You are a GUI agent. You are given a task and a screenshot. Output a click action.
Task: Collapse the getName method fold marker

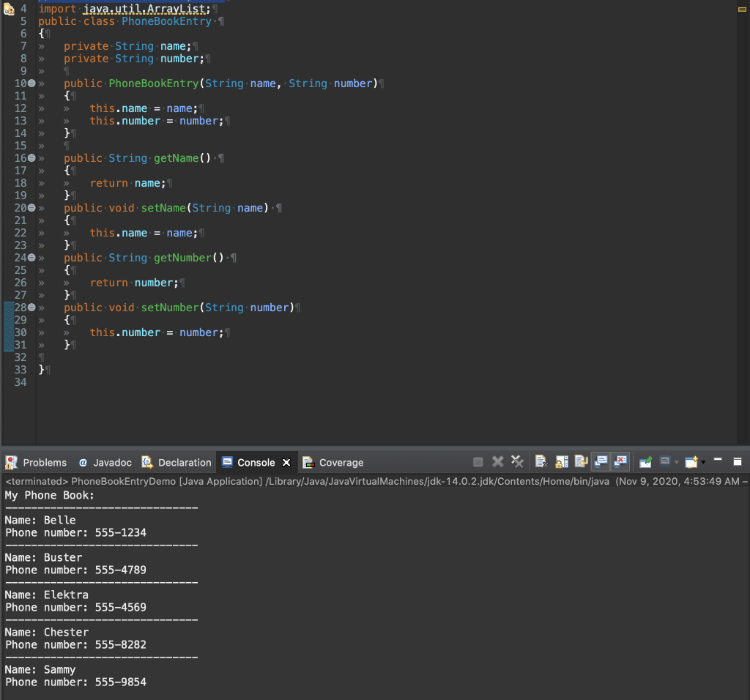[31, 158]
